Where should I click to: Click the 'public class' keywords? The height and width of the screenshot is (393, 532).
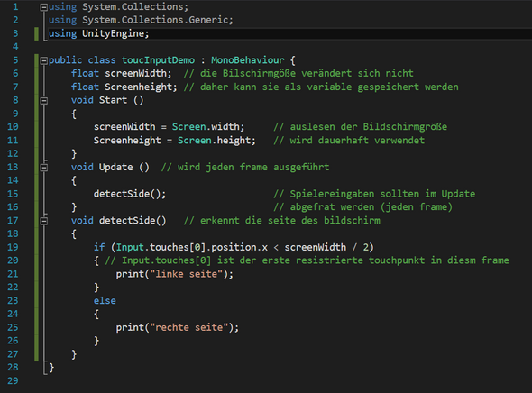82,60
